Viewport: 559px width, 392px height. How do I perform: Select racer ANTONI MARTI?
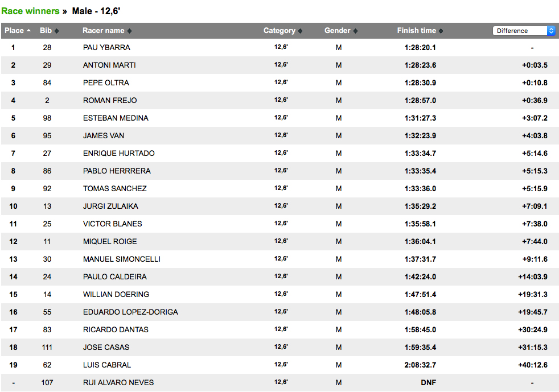pos(109,65)
